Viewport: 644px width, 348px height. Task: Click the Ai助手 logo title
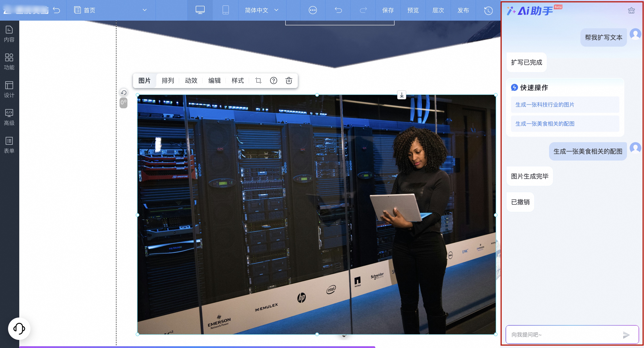(x=530, y=11)
